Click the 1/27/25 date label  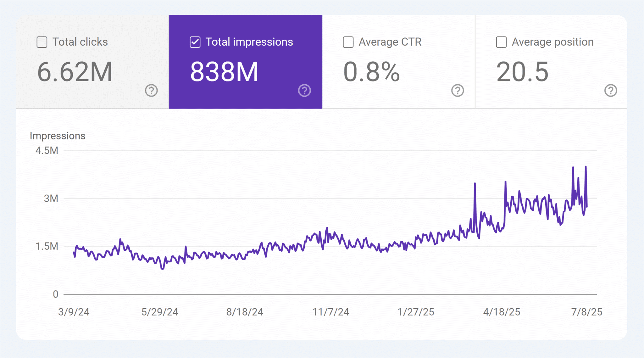(416, 312)
